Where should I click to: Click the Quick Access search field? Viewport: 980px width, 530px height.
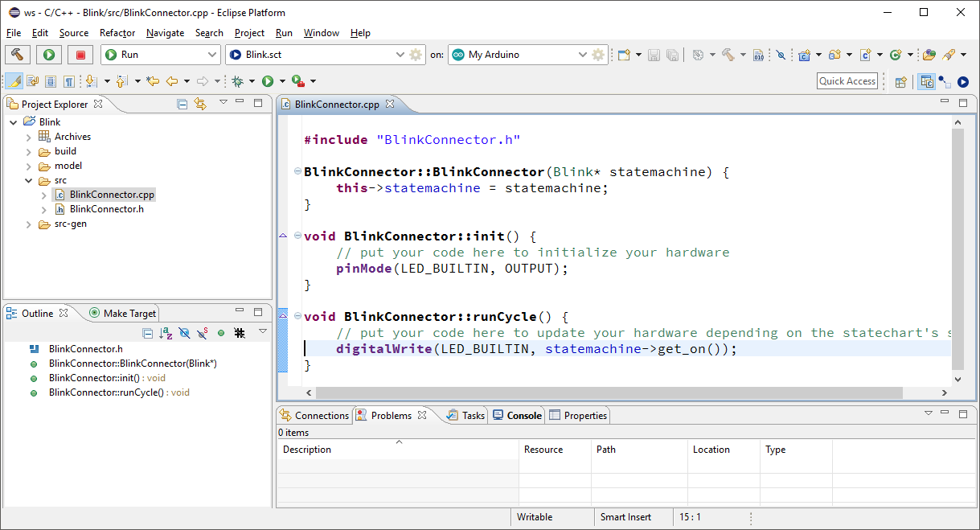pos(847,81)
